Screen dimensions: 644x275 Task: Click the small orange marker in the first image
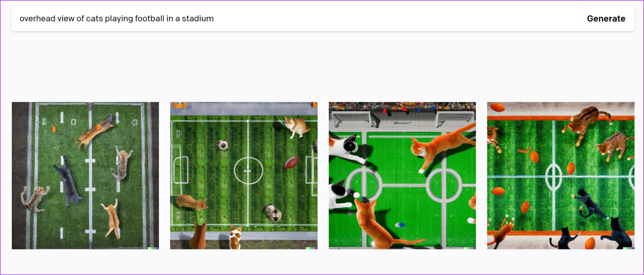pyautogui.click(x=54, y=129)
